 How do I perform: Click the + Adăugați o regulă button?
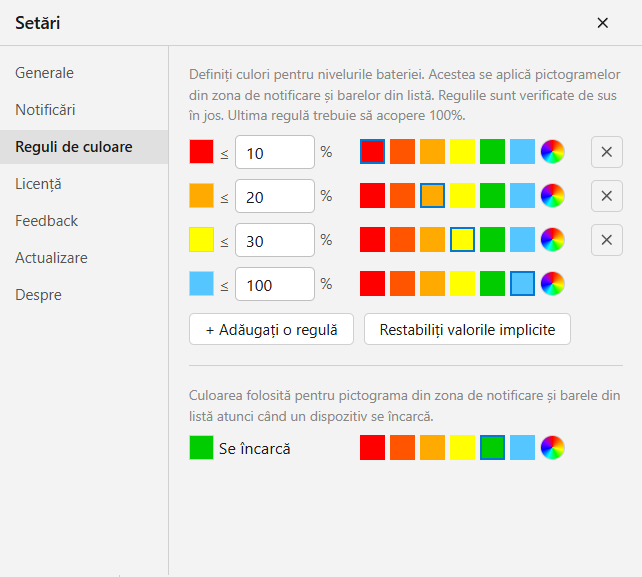tap(271, 329)
